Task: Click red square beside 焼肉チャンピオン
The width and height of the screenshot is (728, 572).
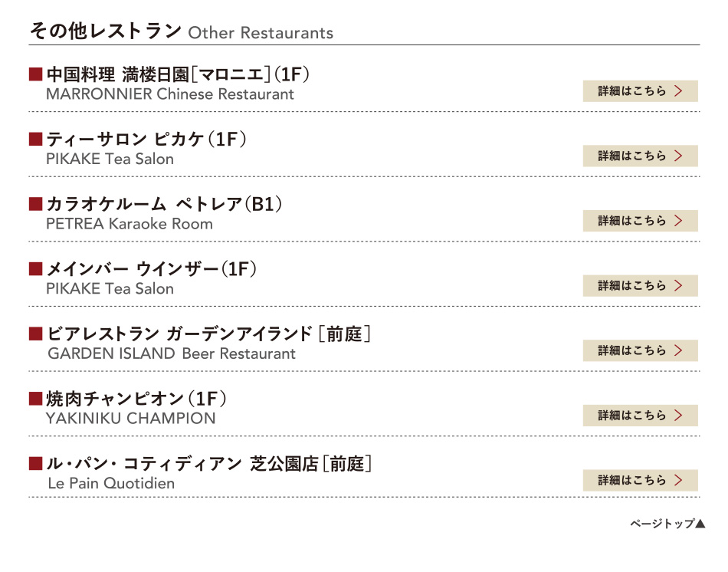Action: point(34,399)
